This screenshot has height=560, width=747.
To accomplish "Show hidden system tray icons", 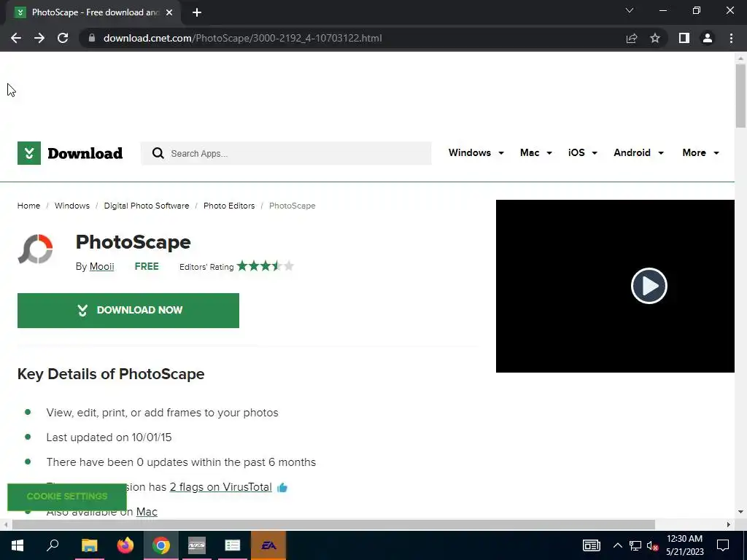I will click(x=617, y=545).
